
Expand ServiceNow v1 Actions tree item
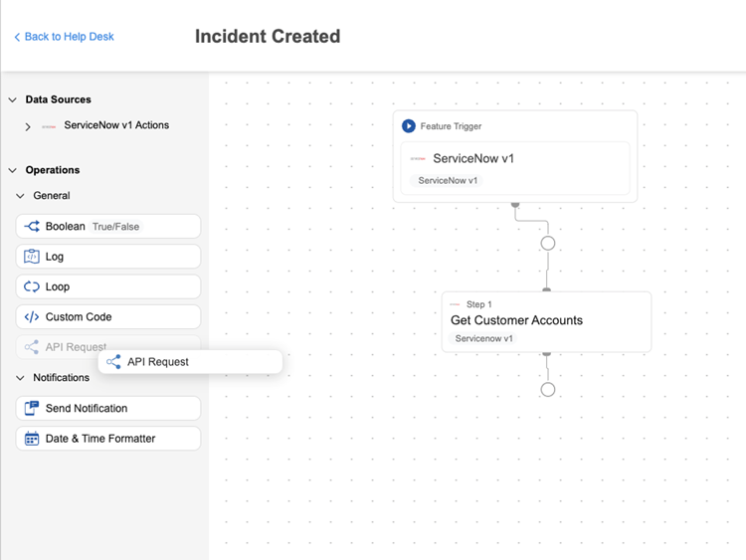click(x=28, y=126)
